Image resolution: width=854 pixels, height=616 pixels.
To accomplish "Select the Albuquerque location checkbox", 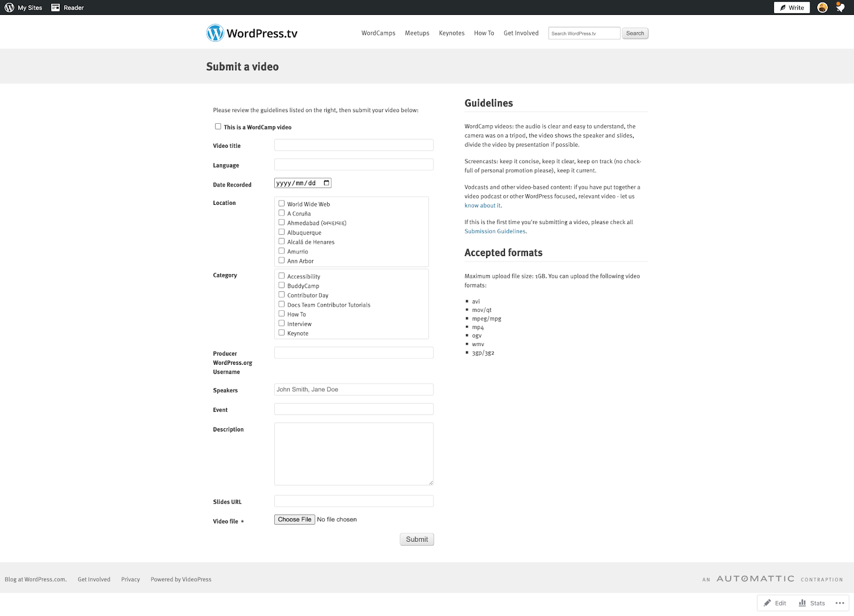I will 281,231.
